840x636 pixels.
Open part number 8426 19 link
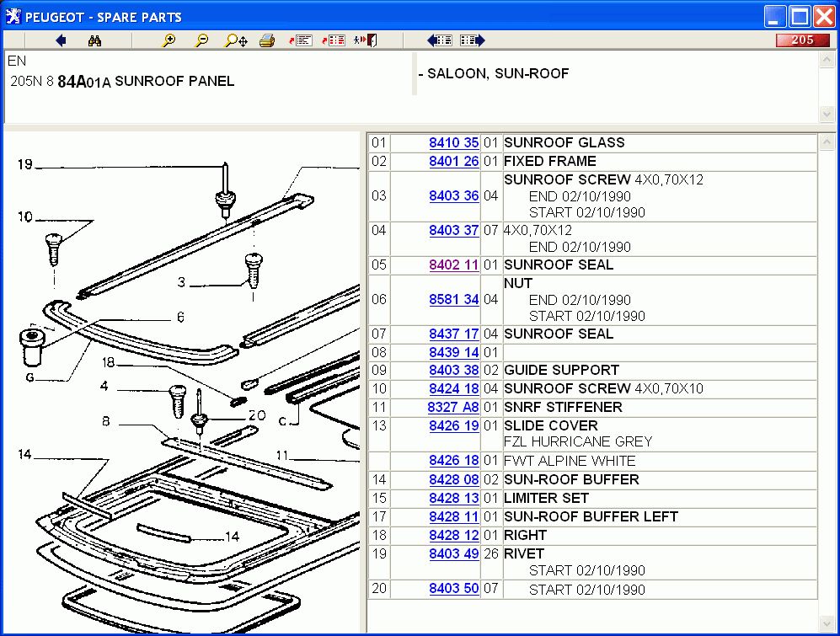click(454, 426)
